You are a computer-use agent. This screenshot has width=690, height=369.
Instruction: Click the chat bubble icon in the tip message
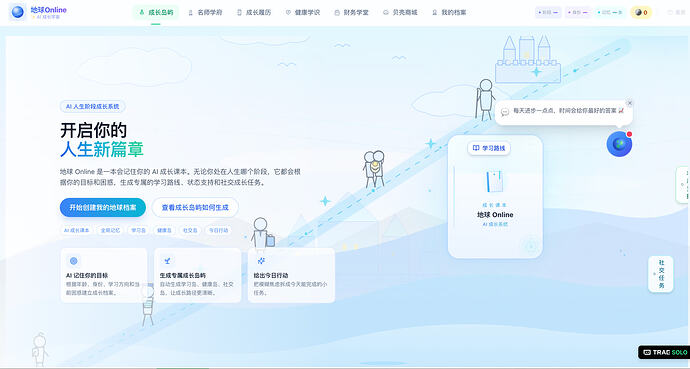pyautogui.click(x=505, y=112)
